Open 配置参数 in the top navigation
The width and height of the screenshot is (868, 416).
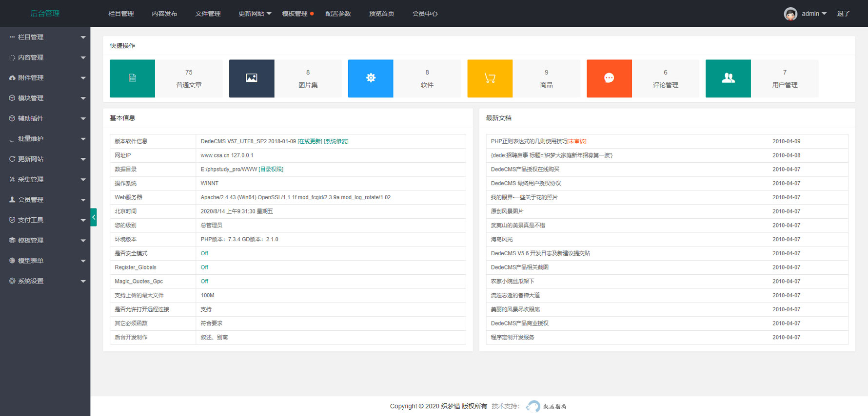click(338, 14)
